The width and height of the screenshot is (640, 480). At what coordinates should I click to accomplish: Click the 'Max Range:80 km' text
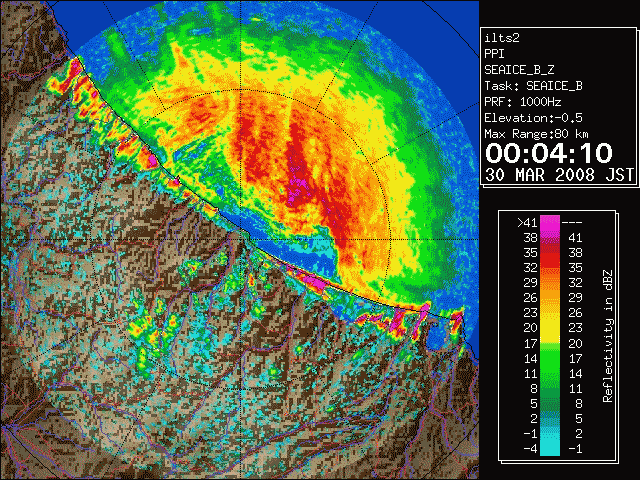pyautogui.click(x=536, y=134)
